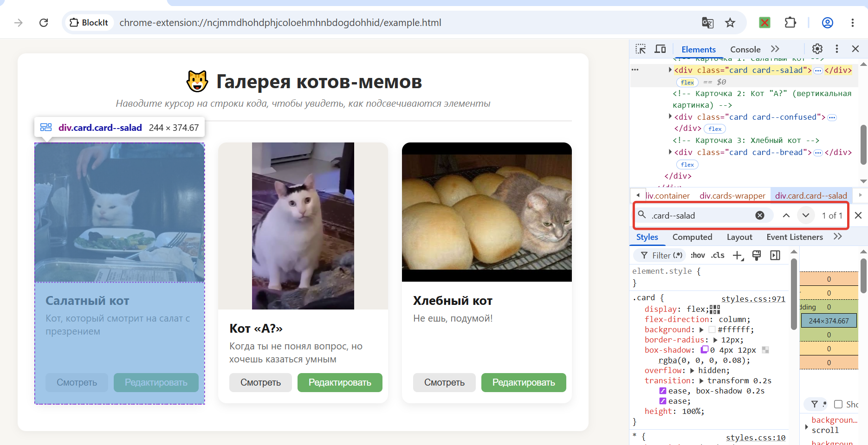The height and width of the screenshot is (445, 868).
Task: Open the BlockIt red X extension icon
Action: tap(764, 22)
